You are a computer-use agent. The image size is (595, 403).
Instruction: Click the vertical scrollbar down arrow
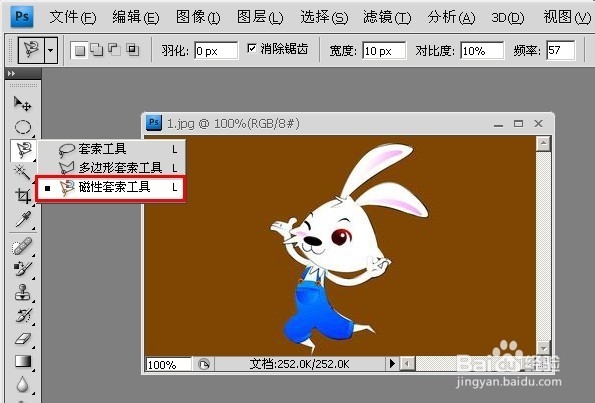[543, 348]
